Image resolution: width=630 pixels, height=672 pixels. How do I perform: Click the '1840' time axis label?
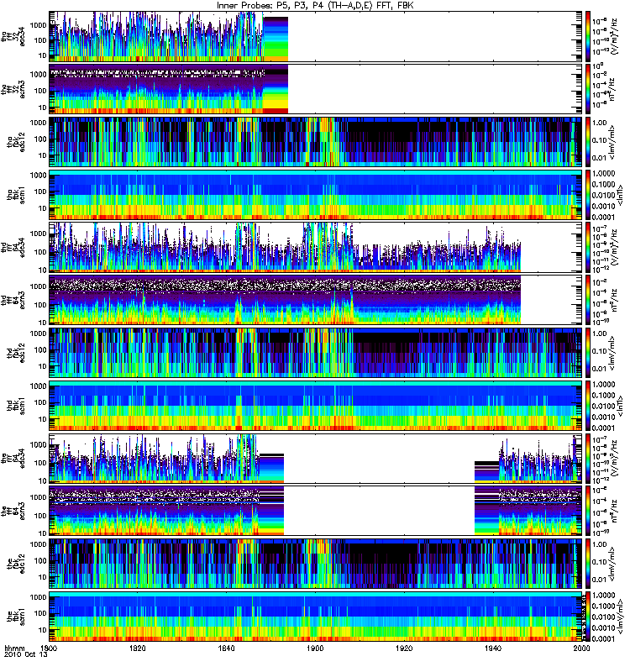tap(226, 648)
